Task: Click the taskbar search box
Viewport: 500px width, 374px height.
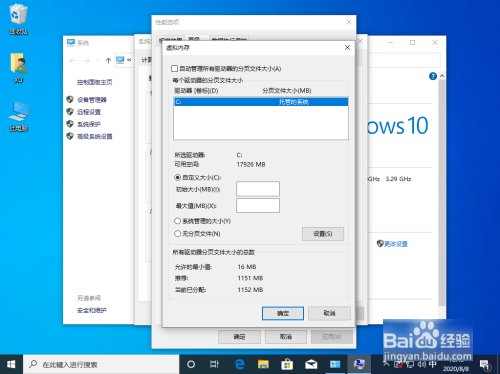Action: tap(101, 364)
